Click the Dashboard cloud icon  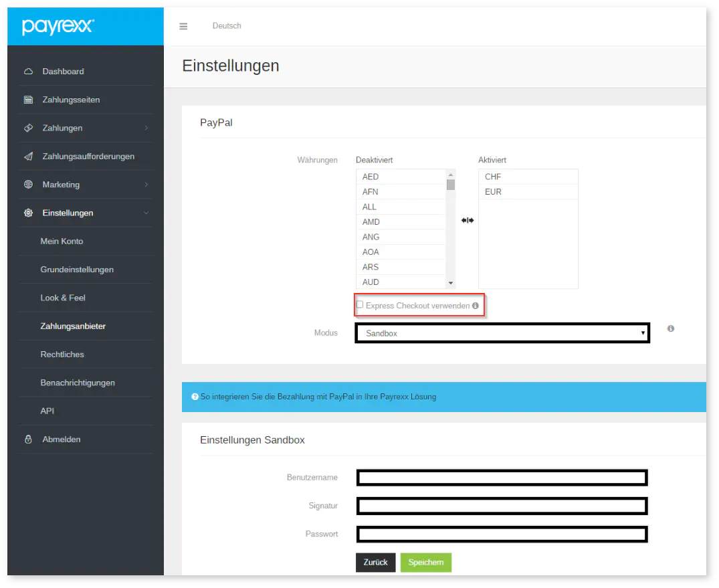pos(28,72)
